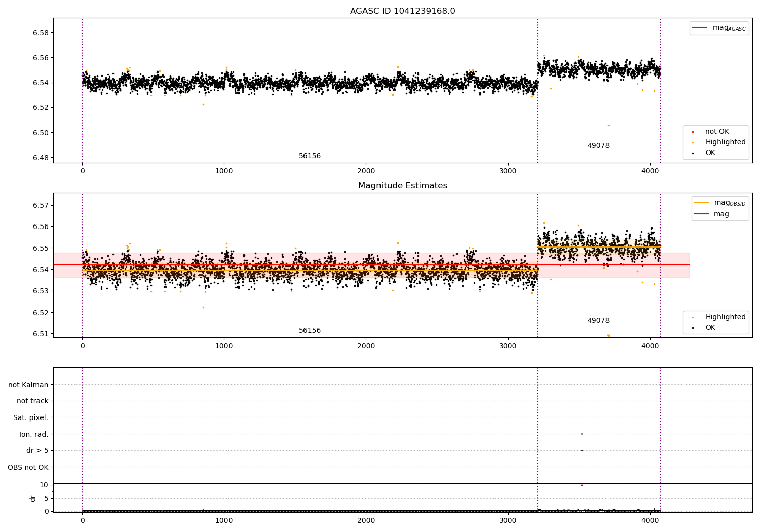Click the orange line sample beside mag OBSID
The height and width of the screenshot is (532, 760).
[x=701, y=202]
